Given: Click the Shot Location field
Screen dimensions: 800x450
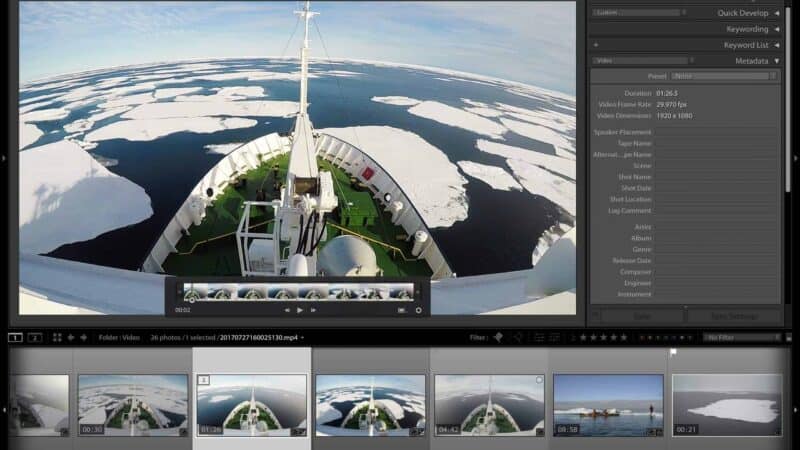Looking at the screenshot, I should 716,199.
